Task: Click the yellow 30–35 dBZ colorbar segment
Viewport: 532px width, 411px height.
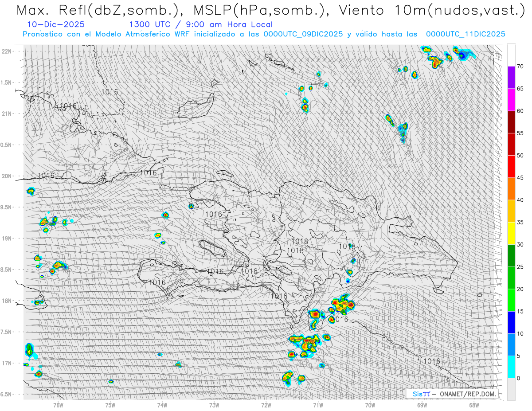Action: click(511, 233)
